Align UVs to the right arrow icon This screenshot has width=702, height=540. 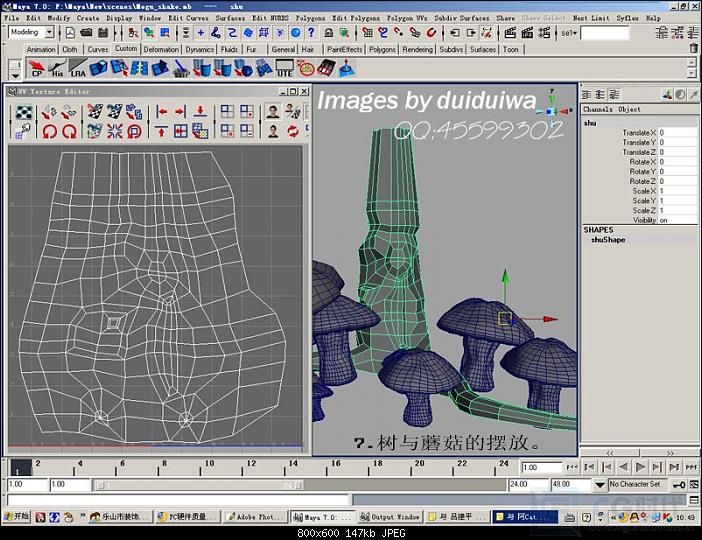(x=180, y=111)
